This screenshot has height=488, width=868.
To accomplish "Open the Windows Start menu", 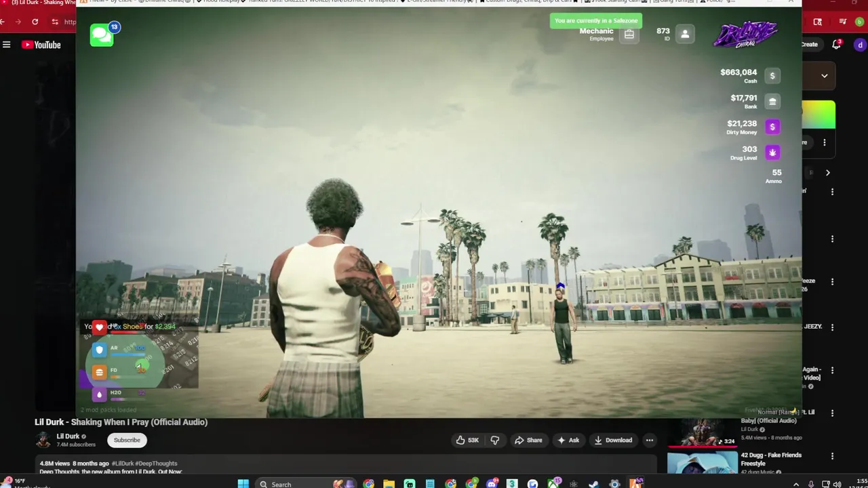I will coord(243,484).
